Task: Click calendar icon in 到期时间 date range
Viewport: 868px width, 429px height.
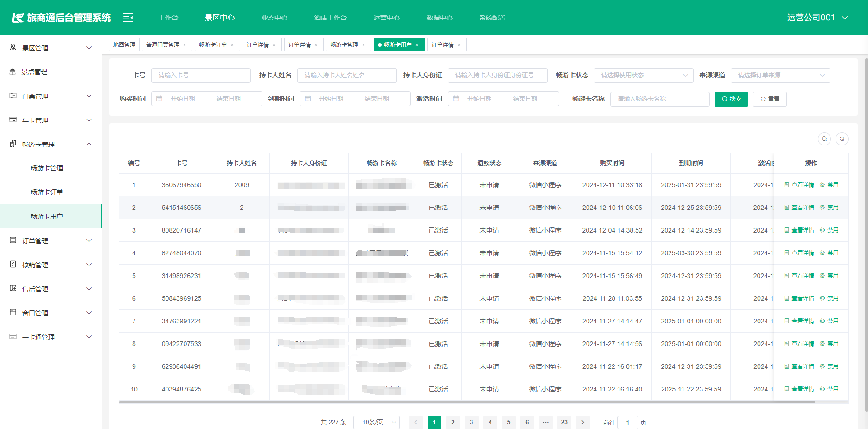Action: click(x=308, y=99)
